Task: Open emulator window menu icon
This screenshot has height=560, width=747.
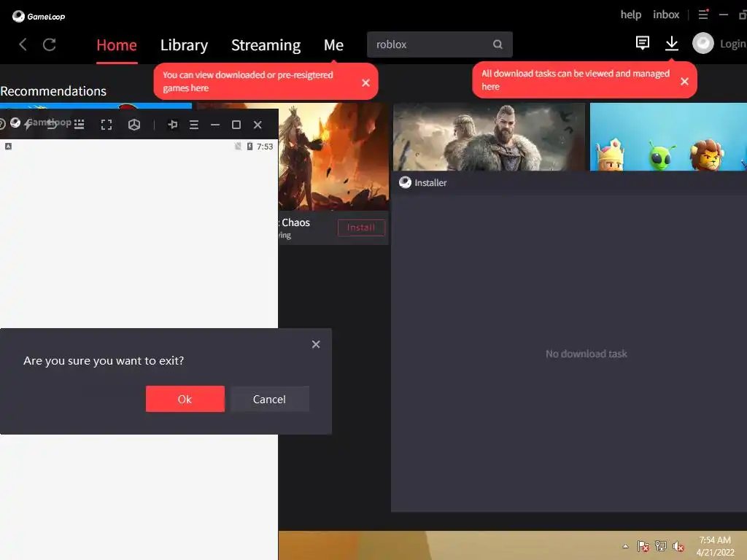Action: click(x=194, y=125)
